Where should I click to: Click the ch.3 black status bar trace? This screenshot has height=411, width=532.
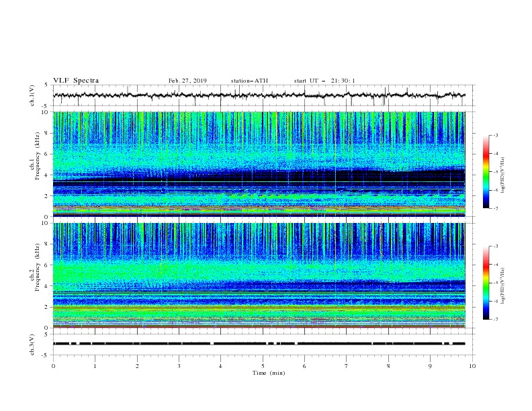click(259, 344)
